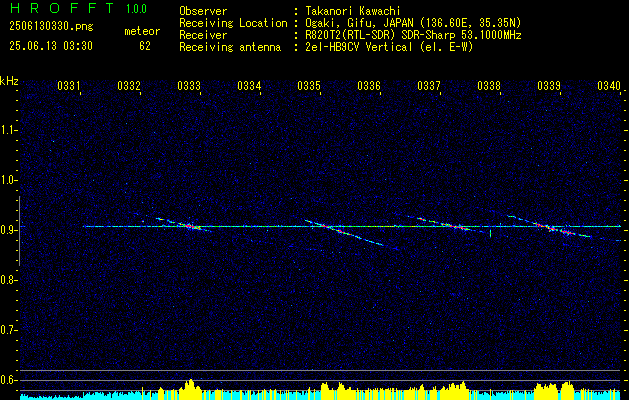Click the filename 2506130330.png
The height and width of the screenshot is (400, 629).
[x=51, y=26]
